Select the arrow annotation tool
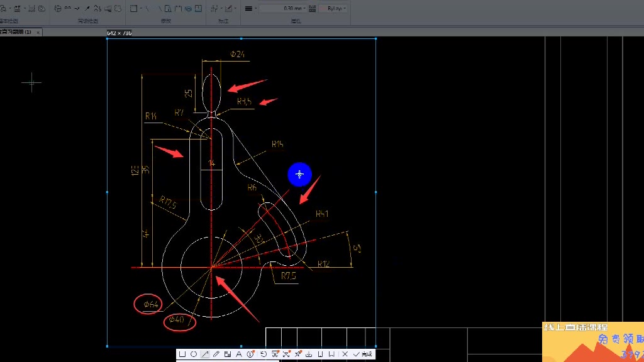644x362 pixels. pos(205,354)
